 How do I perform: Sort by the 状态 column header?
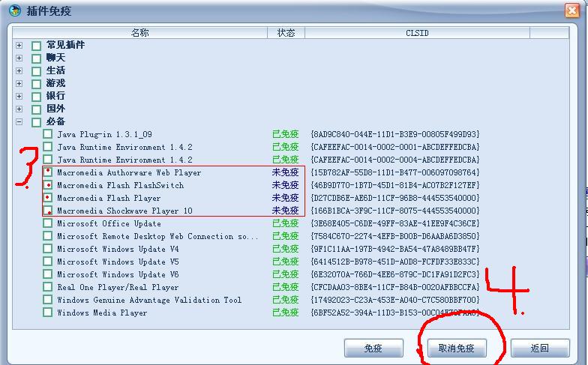[x=286, y=33]
